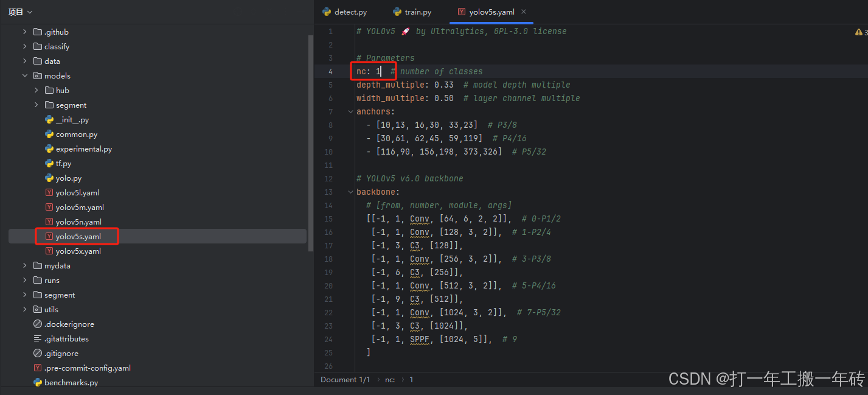868x395 pixels.
Task: Click the detect.py tab Python icon
Action: 327,12
